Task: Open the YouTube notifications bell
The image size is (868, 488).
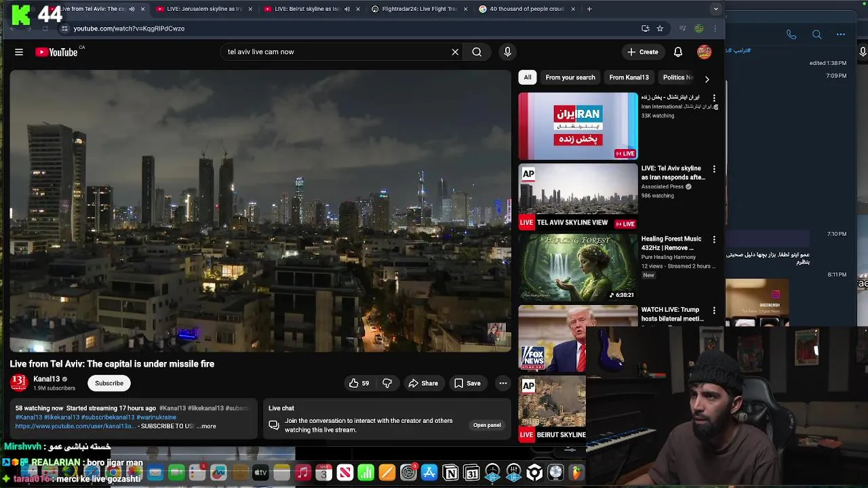Action: pyautogui.click(x=677, y=52)
